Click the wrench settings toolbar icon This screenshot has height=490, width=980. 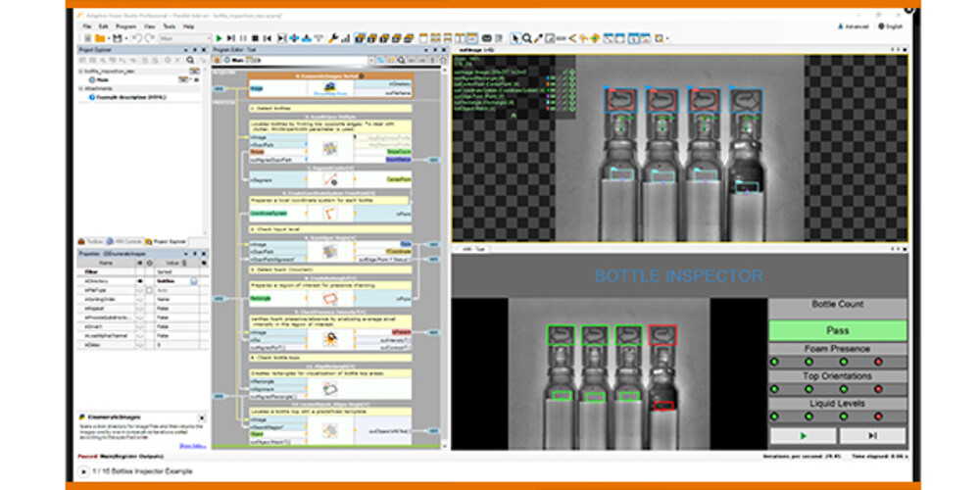click(333, 38)
